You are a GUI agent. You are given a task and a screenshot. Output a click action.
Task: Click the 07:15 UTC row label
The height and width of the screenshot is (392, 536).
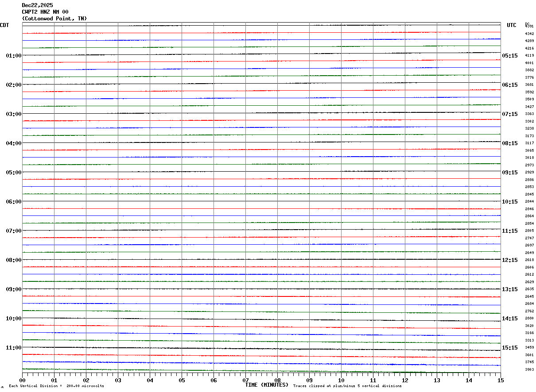point(510,114)
